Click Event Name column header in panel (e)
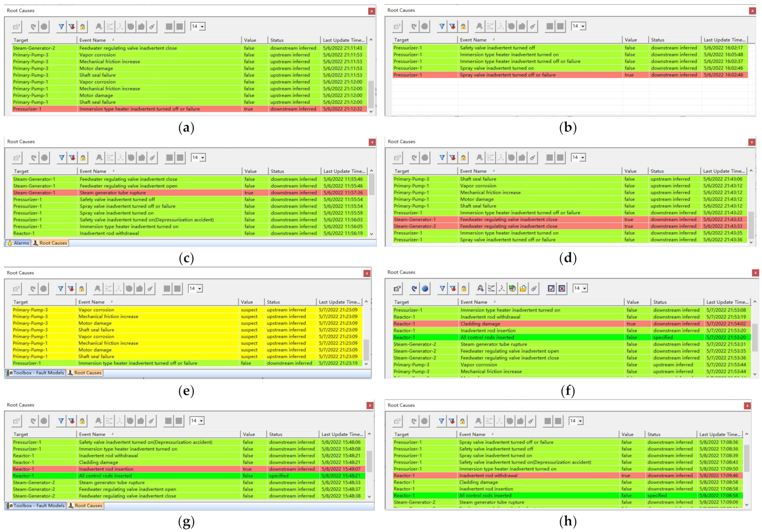Screen dimensions: 762x532 (157, 302)
